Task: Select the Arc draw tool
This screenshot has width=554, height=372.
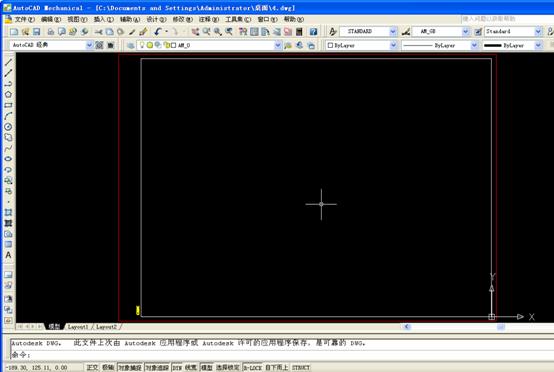Action: [x=8, y=116]
